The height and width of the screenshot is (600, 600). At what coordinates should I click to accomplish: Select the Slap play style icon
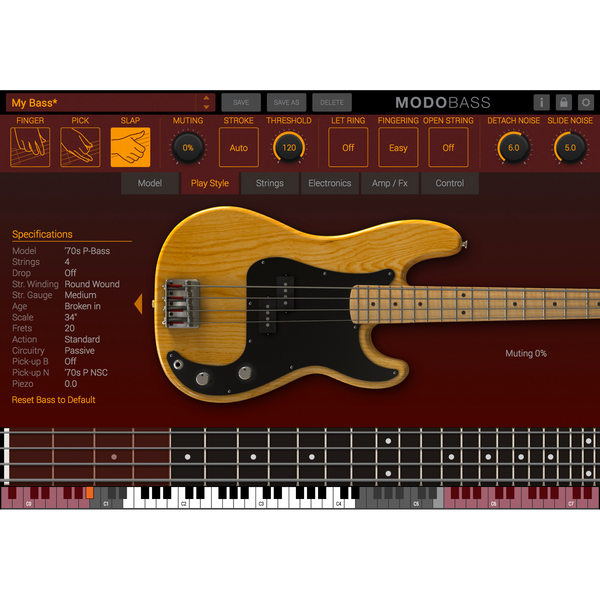click(x=130, y=147)
